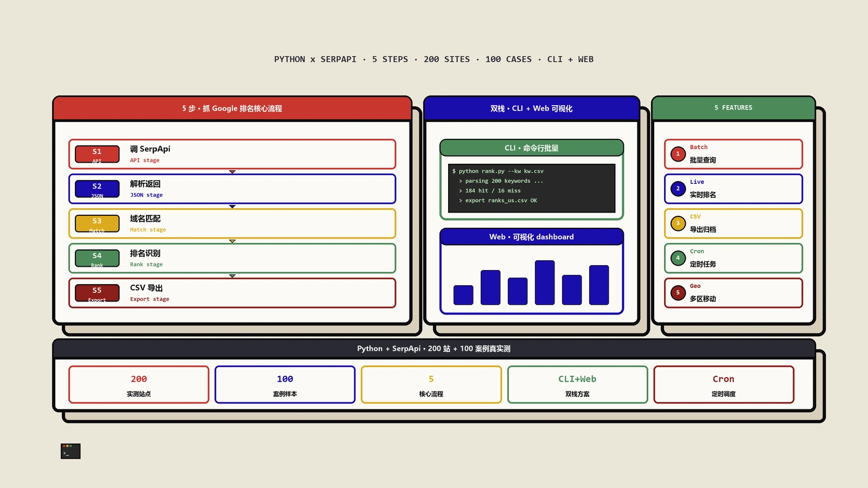
Task: Click the "定时任务" feature label
Action: (x=703, y=264)
